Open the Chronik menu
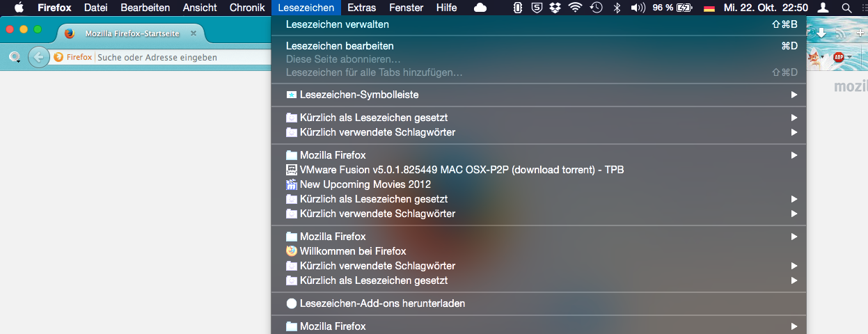The height and width of the screenshot is (334, 868). point(247,8)
